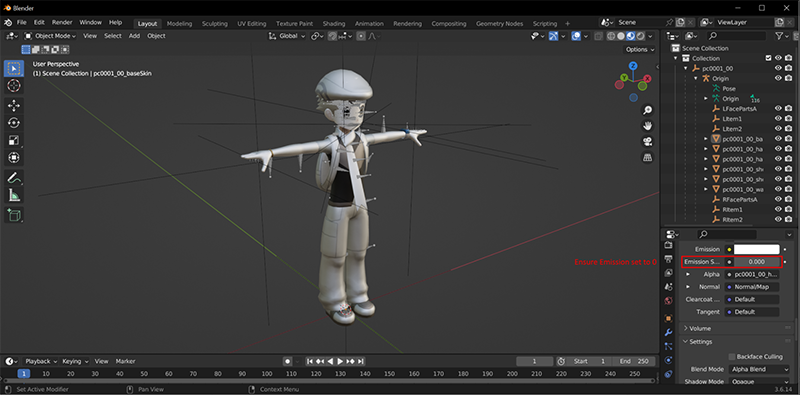Open the File menu

(21, 23)
